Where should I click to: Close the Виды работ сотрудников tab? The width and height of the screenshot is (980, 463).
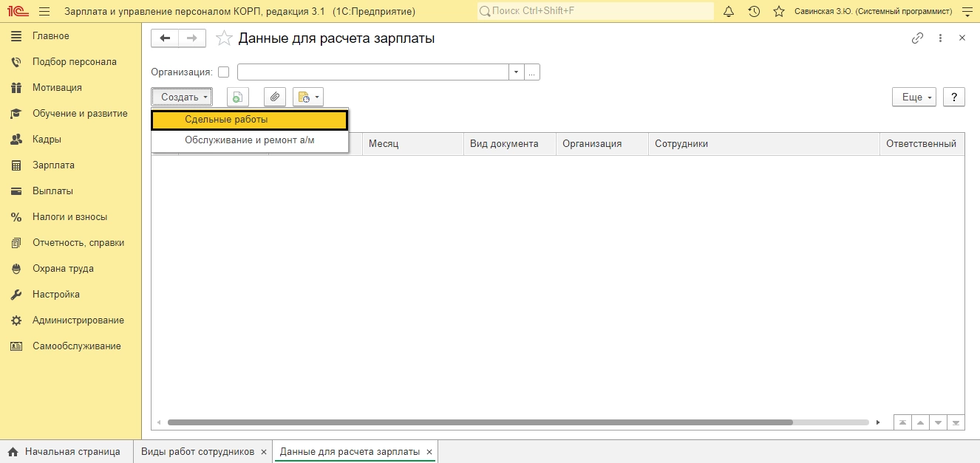(264, 452)
